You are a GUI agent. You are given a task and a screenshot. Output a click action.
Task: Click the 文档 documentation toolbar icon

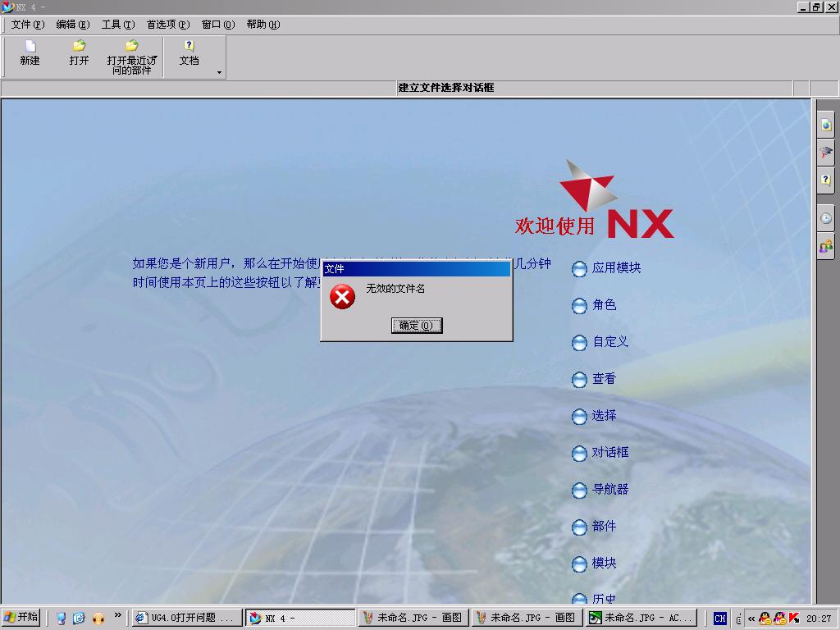[x=189, y=53]
